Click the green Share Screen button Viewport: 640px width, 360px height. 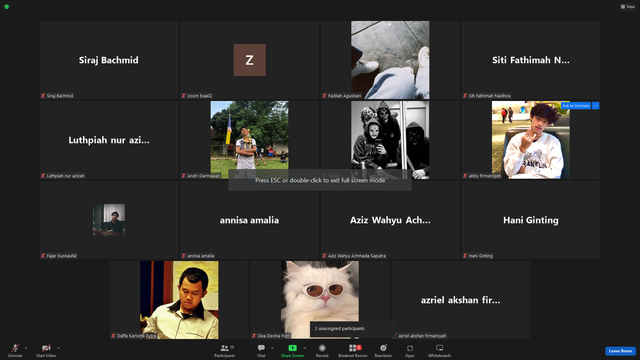coord(292,350)
